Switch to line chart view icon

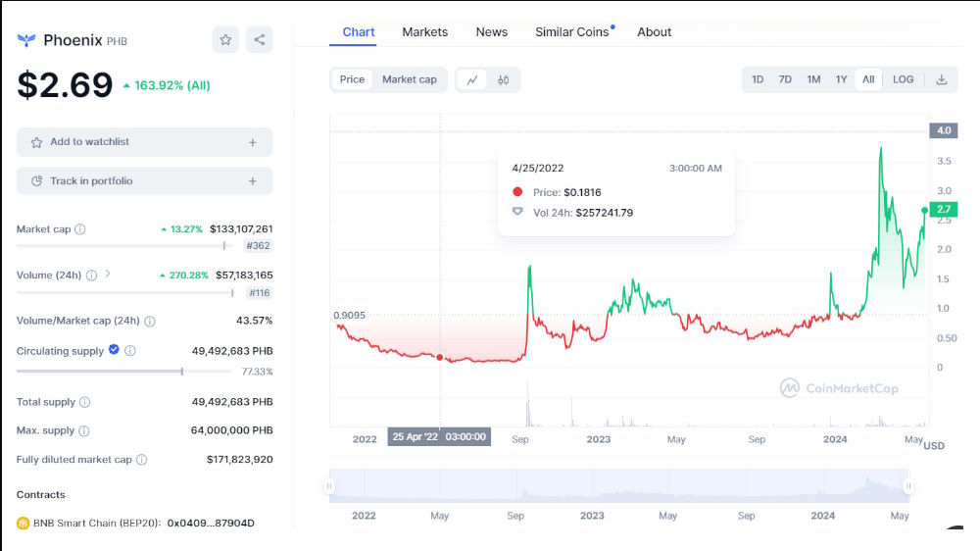pos(472,80)
